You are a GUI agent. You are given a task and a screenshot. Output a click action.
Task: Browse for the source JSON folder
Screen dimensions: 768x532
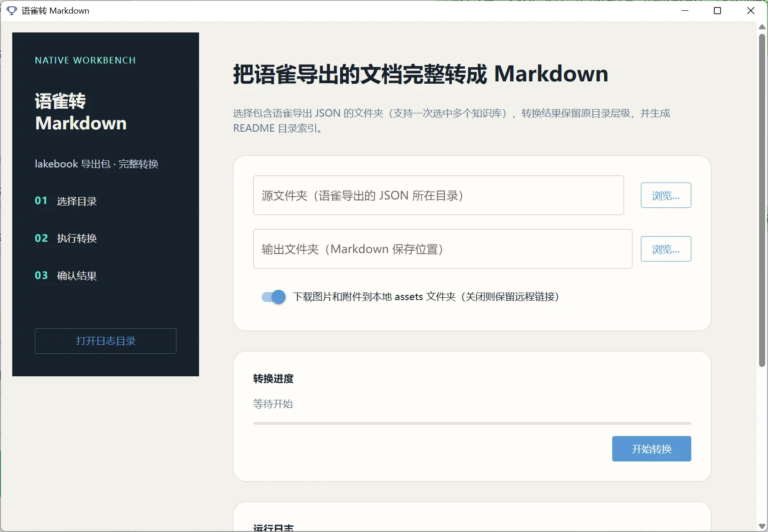coord(666,195)
